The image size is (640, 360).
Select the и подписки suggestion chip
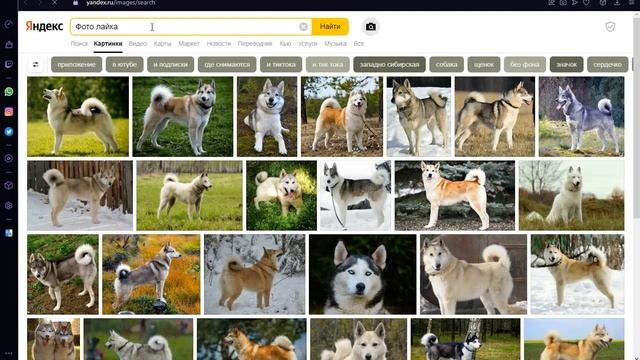171,64
